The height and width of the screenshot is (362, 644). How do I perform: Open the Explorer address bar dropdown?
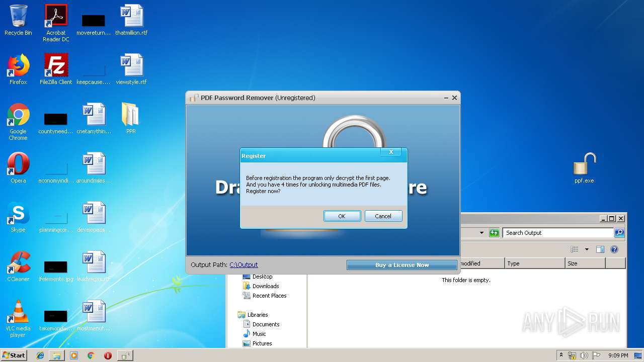pos(481,233)
